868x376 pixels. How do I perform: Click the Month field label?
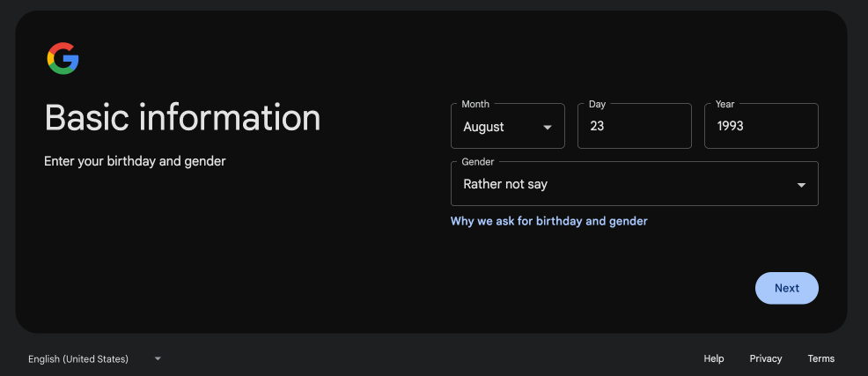(x=475, y=104)
